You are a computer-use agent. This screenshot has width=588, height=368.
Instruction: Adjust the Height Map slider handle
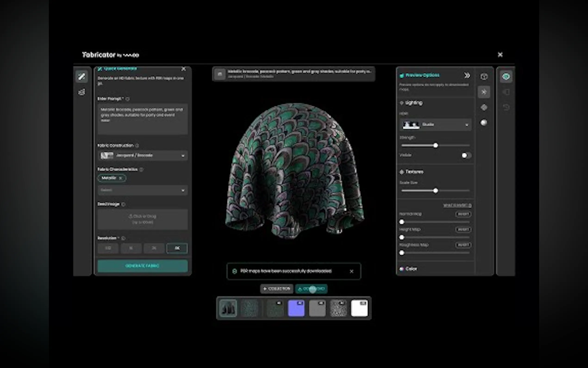[402, 237]
